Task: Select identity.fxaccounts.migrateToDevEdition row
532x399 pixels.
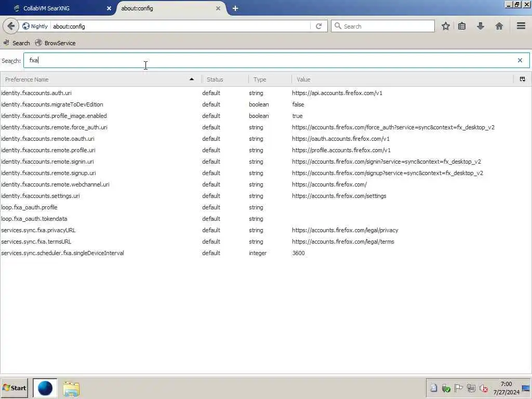Action: pos(265,104)
